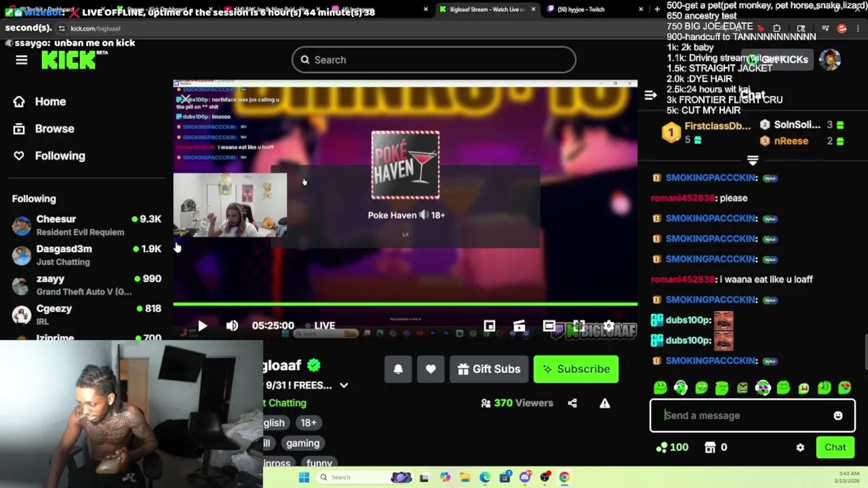Open the chat shop icon
Screen dimensions: 868x488
pyautogui.click(x=710, y=447)
